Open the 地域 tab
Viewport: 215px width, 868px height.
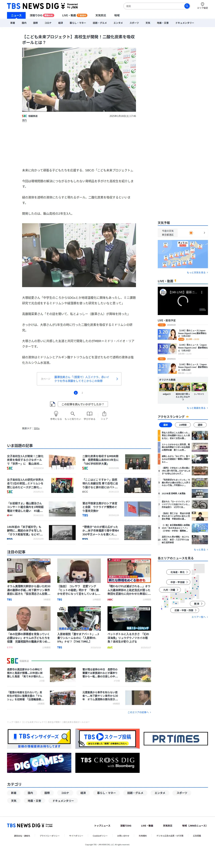point(117,15)
